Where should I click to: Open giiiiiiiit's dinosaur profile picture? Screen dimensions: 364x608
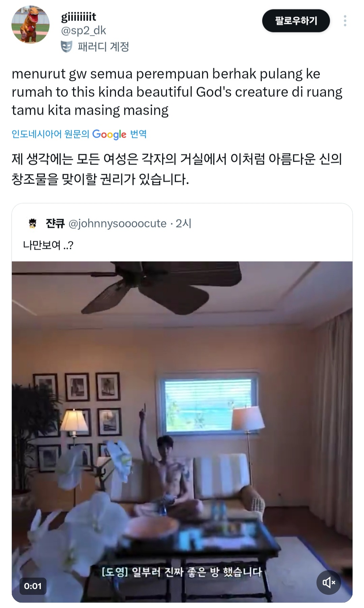coord(30,24)
